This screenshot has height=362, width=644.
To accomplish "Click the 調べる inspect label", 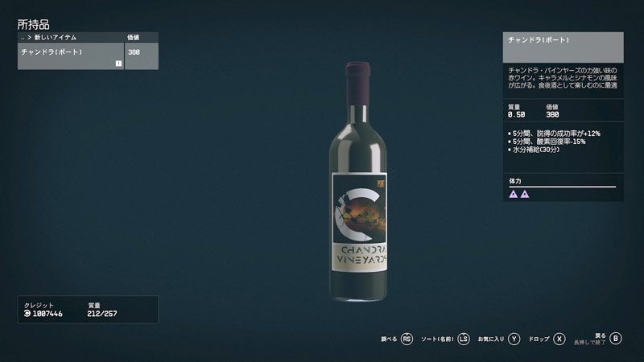I will point(389,339).
